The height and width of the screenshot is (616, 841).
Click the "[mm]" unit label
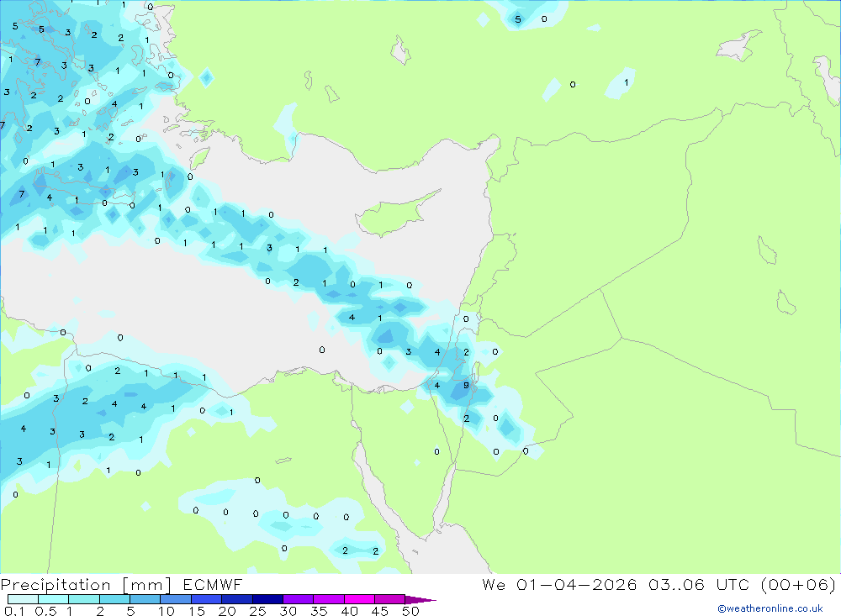[x=146, y=585]
